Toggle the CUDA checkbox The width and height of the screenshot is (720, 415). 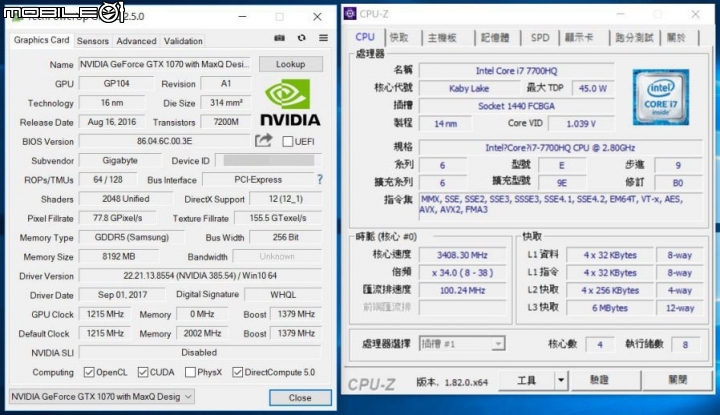143,372
